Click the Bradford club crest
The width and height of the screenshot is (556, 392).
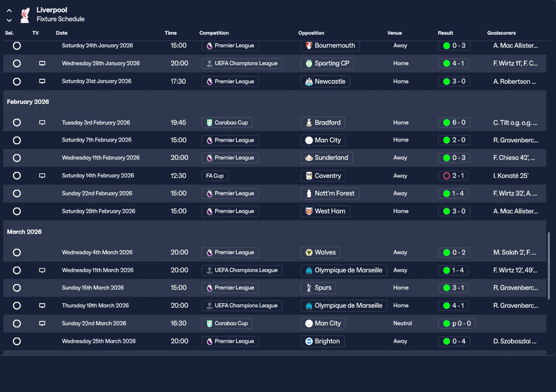pyautogui.click(x=309, y=122)
